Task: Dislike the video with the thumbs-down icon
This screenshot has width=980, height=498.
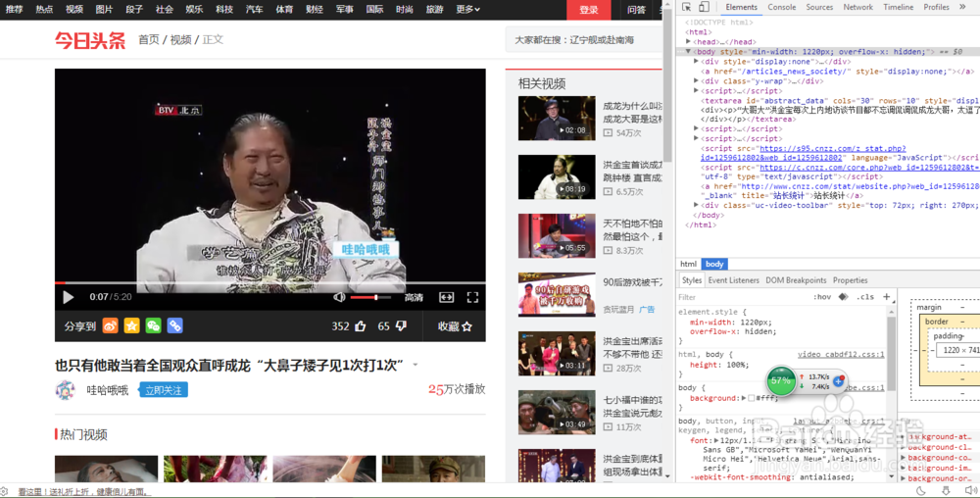Action: tap(401, 325)
